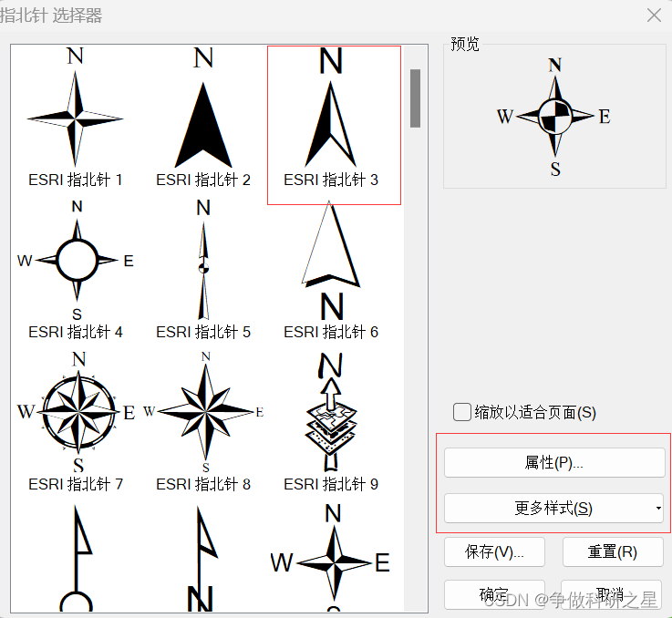Select bottom-row four-point star with W and E
The width and height of the screenshot is (672, 618).
pyautogui.click(x=330, y=558)
